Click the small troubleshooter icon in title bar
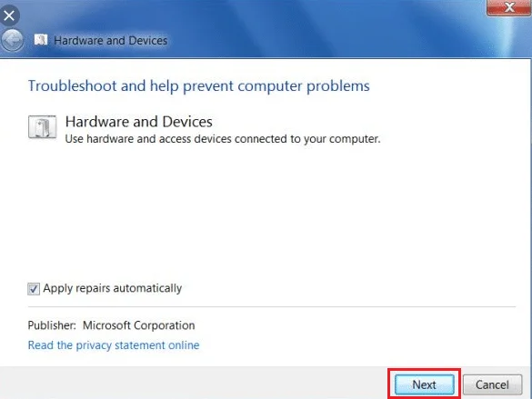 click(41, 40)
